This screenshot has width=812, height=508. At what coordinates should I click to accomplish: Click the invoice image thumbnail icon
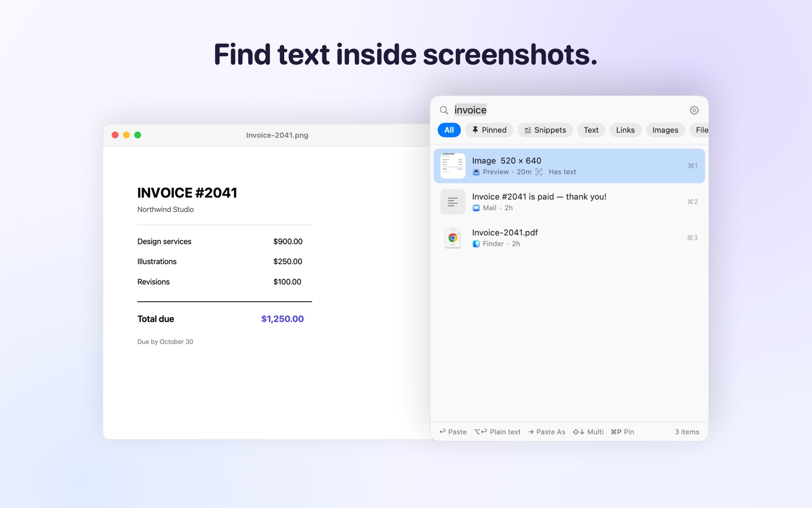click(x=453, y=166)
